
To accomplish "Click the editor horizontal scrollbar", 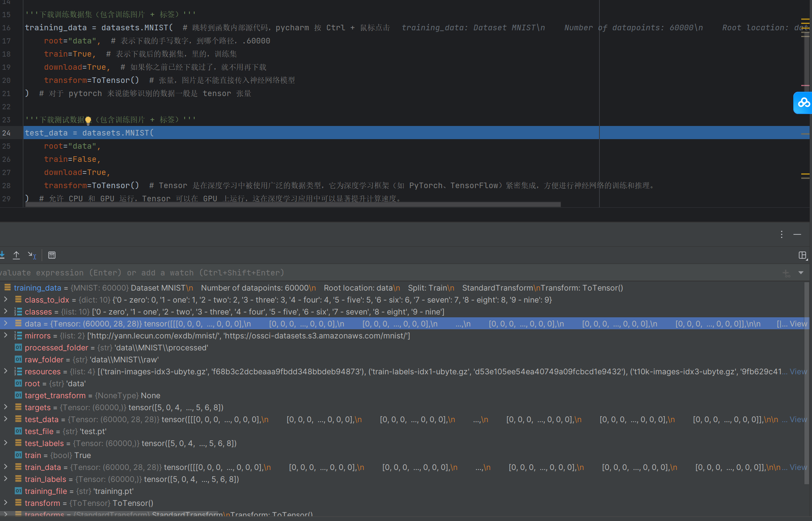I will click(293, 204).
